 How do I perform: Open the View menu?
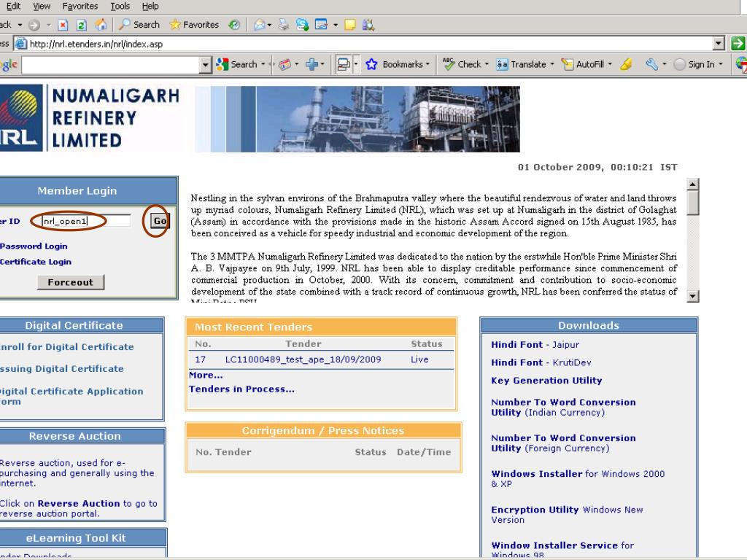click(x=42, y=6)
